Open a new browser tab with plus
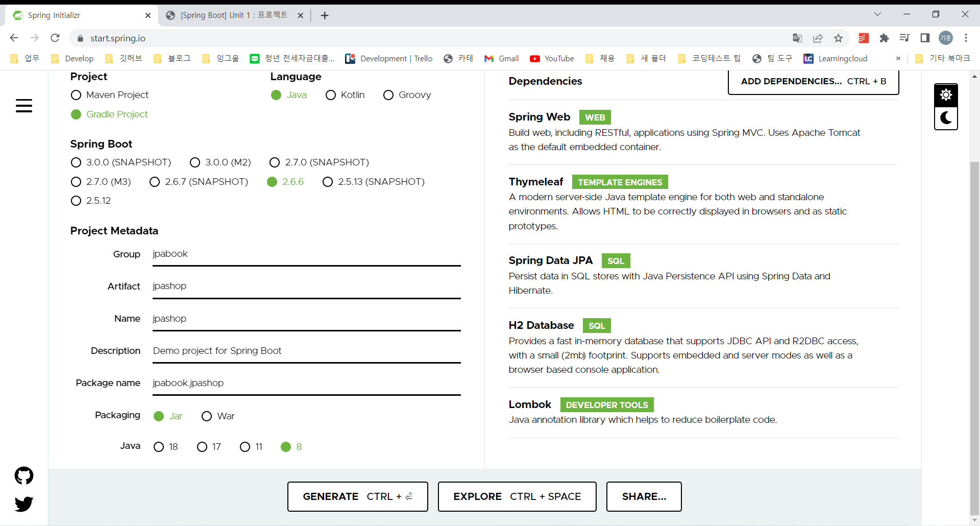Viewport: 980px width, 526px height. click(x=325, y=15)
